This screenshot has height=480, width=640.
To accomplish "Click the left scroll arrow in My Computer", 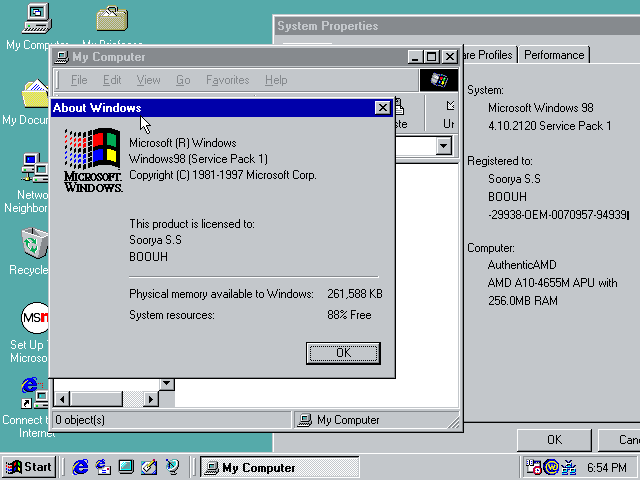I will [x=62, y=399].
